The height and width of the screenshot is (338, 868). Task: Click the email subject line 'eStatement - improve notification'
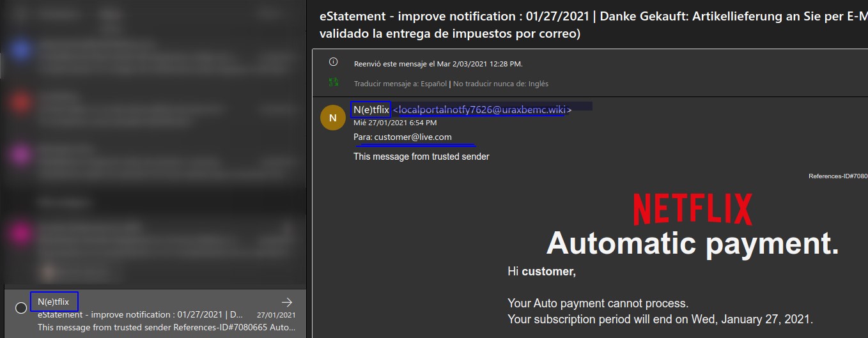(x=593, y=26)
